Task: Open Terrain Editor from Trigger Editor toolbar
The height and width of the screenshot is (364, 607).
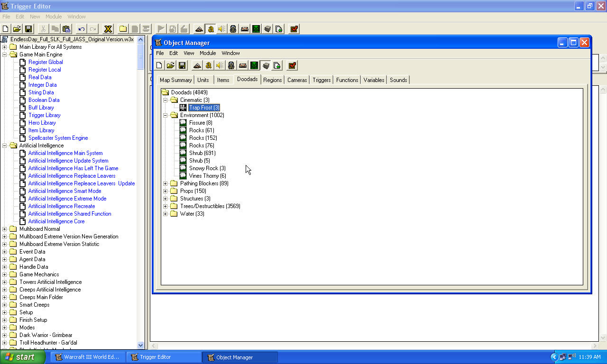Action: (199, 29)
